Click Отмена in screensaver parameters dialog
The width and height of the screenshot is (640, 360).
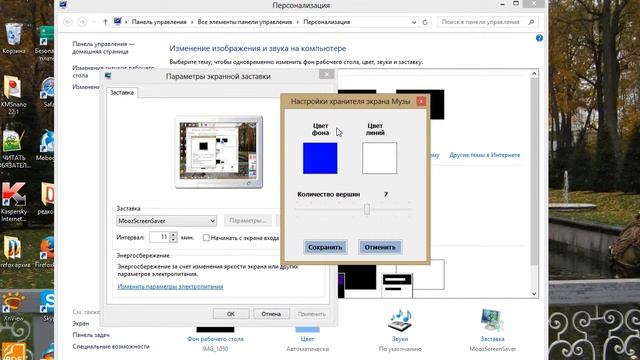click(271, 314)
